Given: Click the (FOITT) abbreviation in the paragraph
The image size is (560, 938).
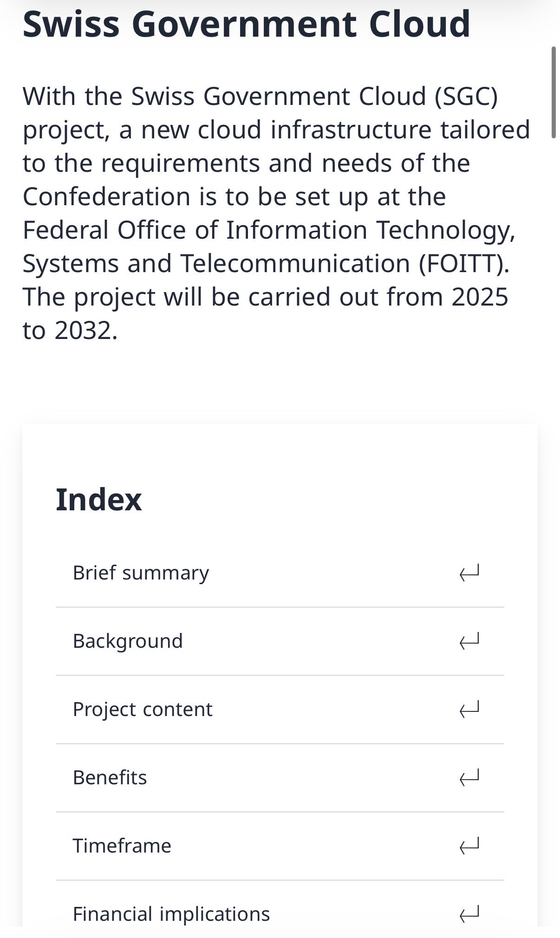Looking at the screenshot, I should pos(464,264).
